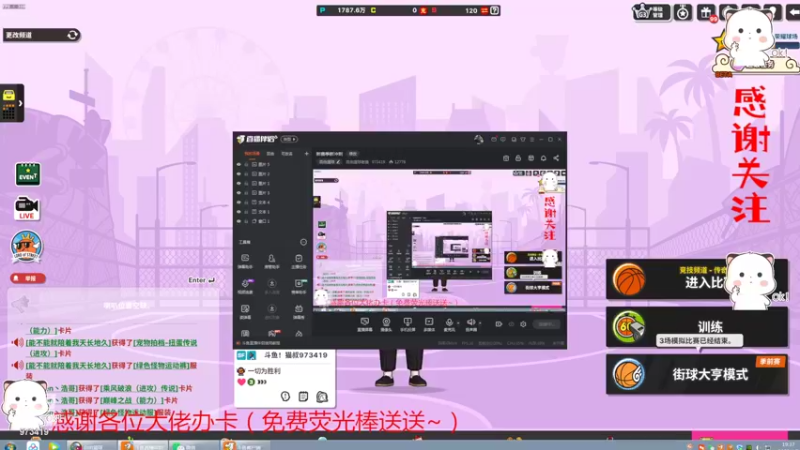Switch to the third scene tab

[x=287, y=154]
